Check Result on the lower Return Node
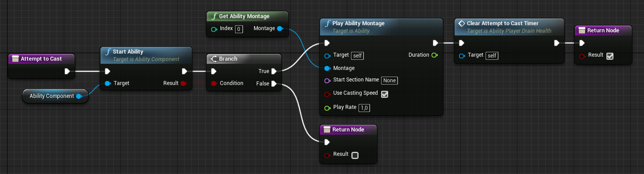Image resolution: width=644 pixels, height=174 pixels. (355, 155)
